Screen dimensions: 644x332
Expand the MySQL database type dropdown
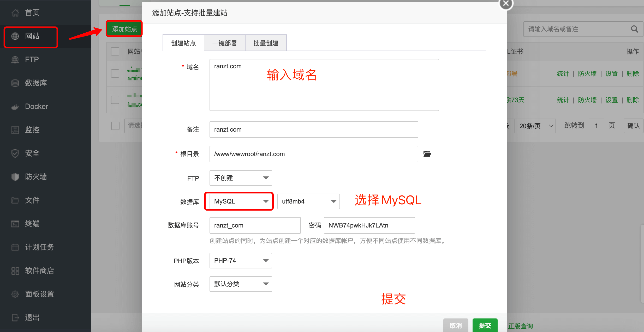[241, 201]
